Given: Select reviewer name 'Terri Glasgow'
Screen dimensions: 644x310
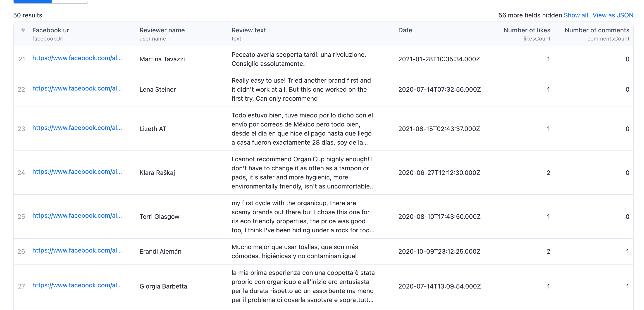Looking at the screenshot, I should coord(159,217).
